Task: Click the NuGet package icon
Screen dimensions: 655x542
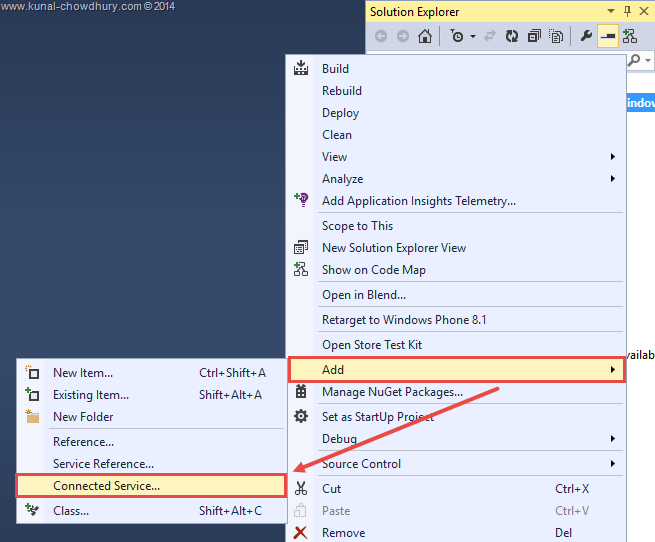Action: 301,391
